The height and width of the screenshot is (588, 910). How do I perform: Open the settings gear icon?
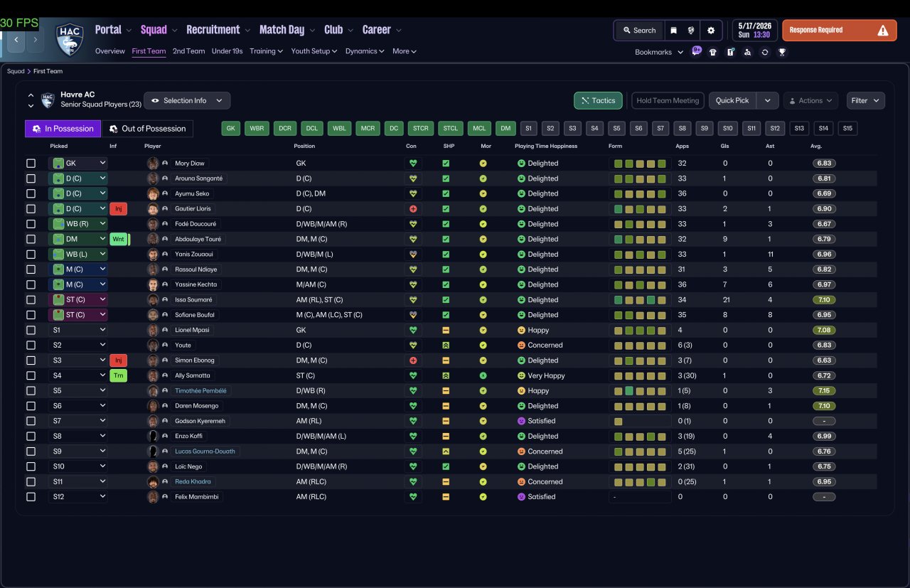711,31
